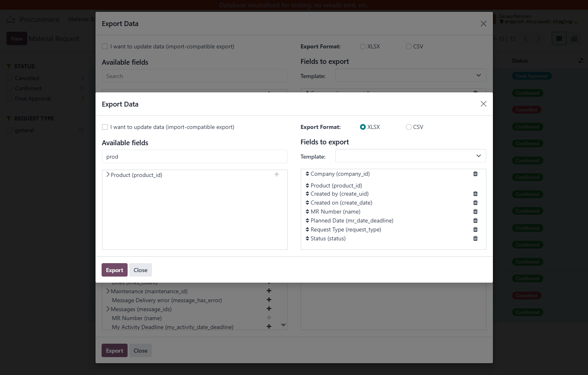The width and height of the screenshot is (588, 375).
Task: Grab the sort handle beside Company (company_id)
Action: pyautogui.click(x=307, y=174)
